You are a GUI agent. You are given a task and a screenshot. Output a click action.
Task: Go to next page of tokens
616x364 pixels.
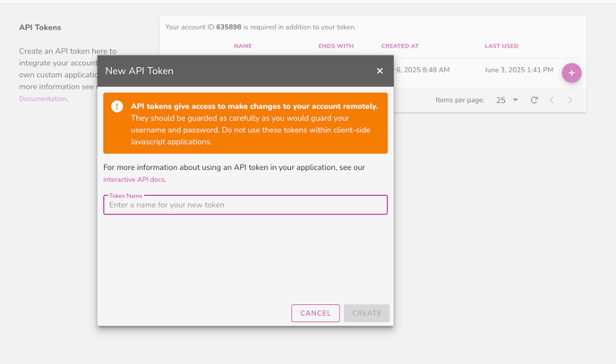[x=570, y=100]
